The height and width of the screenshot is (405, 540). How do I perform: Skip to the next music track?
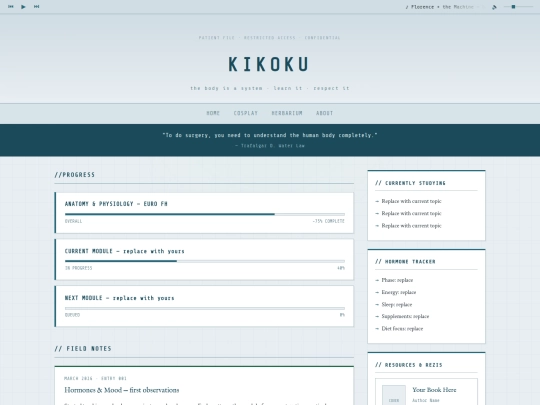(x=36, y=7)
